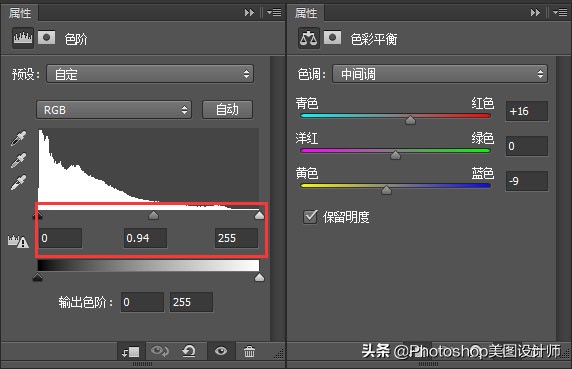Click the yellow-blue 黄色/蓝色 slider handle
This screenshot has width=572, height=369.
386,190
